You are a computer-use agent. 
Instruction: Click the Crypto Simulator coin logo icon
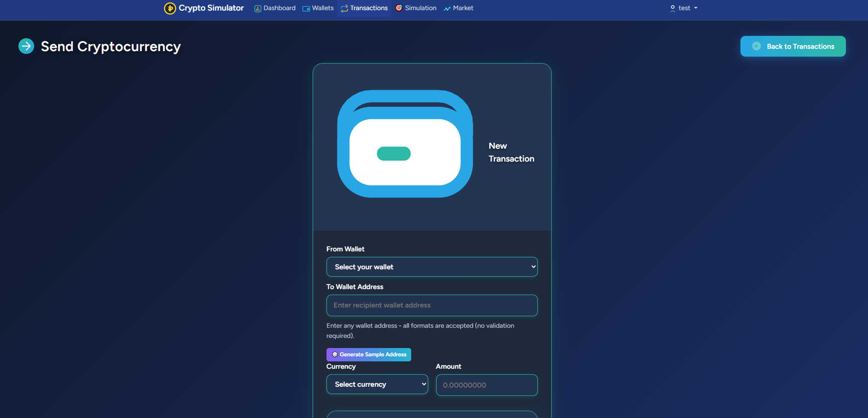tap(170, 8)
